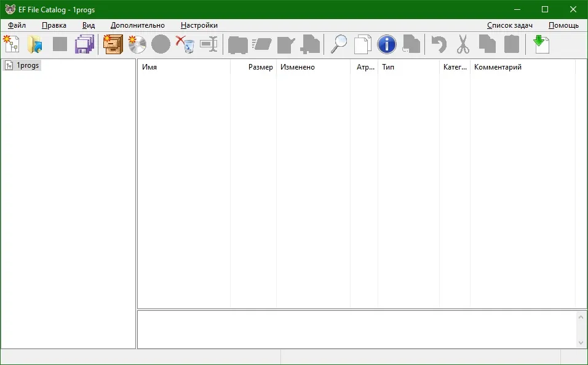This screenshot has width=588, height=365.
Task: Sort by the Атр... column header
Action: [364, 67]
